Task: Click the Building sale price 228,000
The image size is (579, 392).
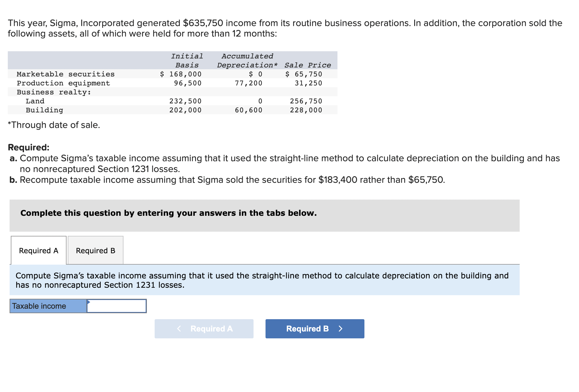Action: (306, 110)
